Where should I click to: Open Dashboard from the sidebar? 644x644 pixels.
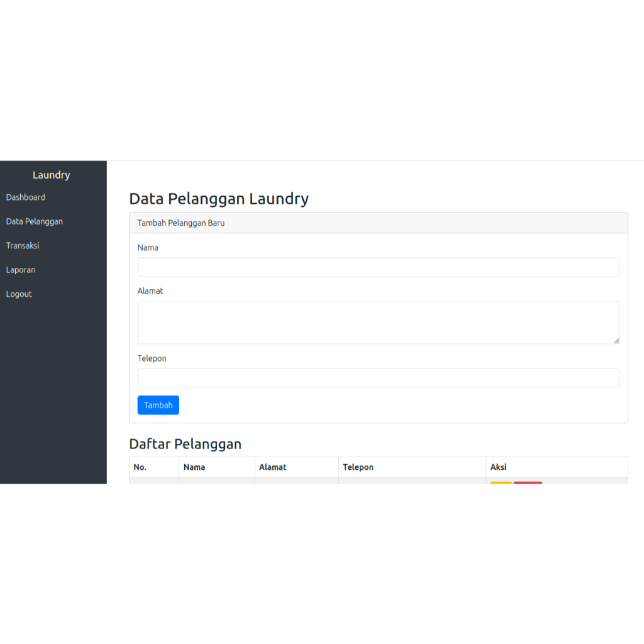pyautogui.click(x=25, y=197)
